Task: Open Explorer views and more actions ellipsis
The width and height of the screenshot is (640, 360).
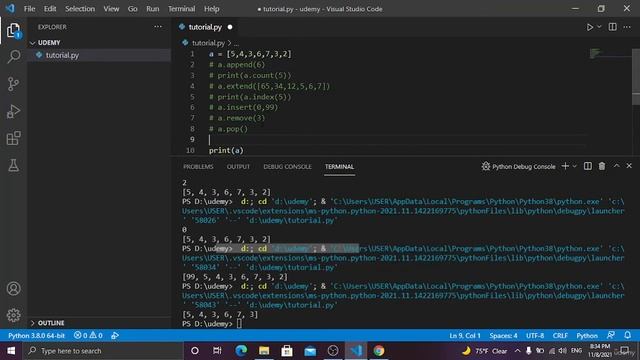Action: click(x=158, y=27)
